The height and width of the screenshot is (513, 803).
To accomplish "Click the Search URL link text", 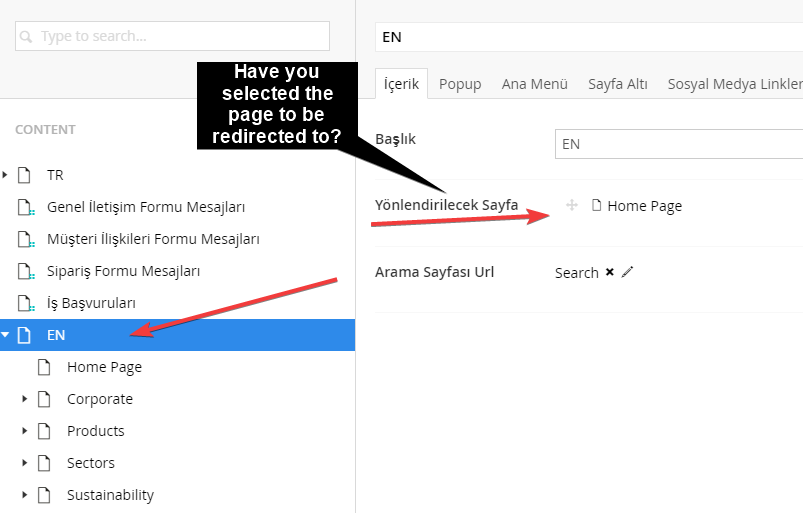I will tap(577, 273).
